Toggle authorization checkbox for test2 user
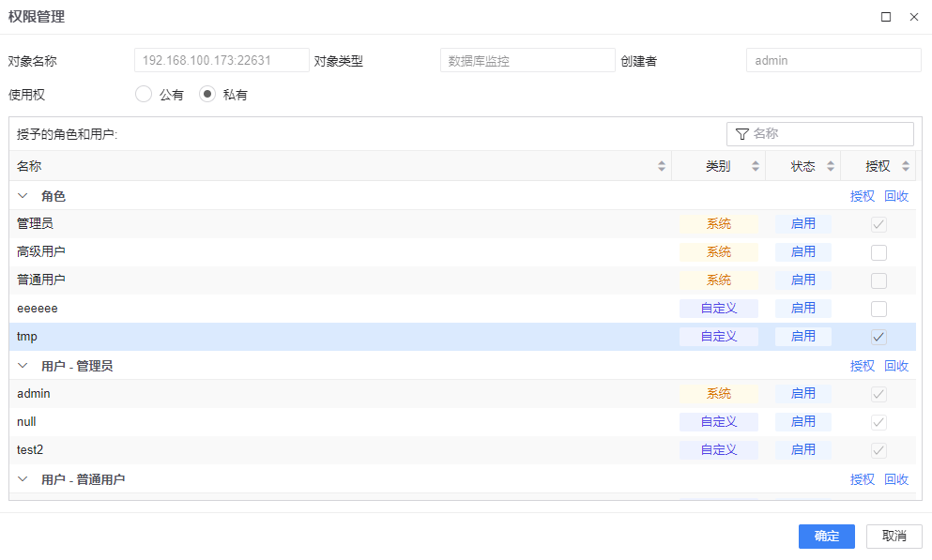The image size is (932, 560). pyautogui.click(x=879, y=450)
